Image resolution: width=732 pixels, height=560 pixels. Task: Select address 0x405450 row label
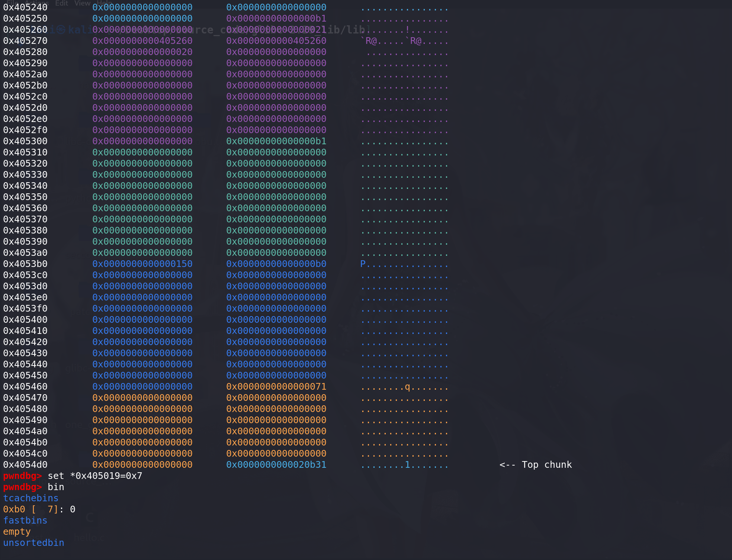click(25, 375)
